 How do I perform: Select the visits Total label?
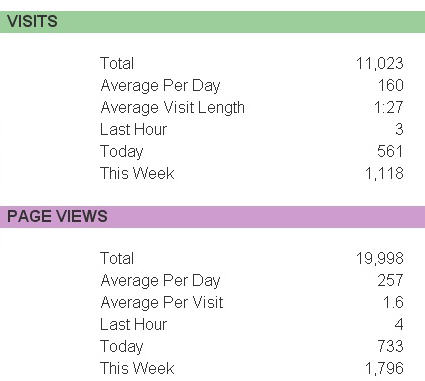point(117,63)
